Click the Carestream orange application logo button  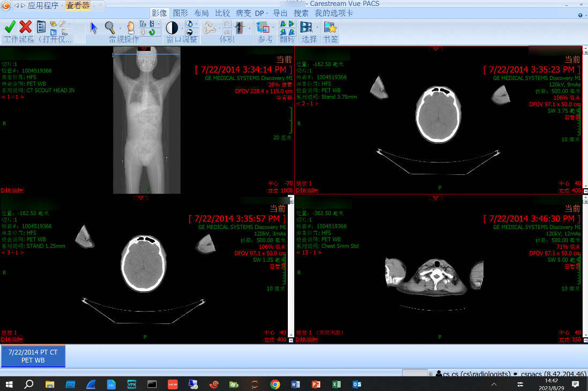(x=5, y=5)
